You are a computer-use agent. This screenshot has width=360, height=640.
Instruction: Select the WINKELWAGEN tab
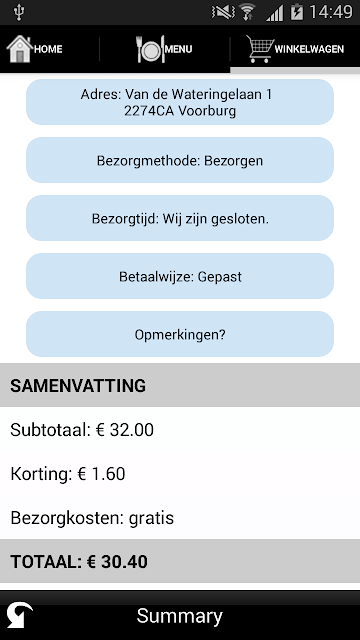pyautogui.click(x=295, y=49)
